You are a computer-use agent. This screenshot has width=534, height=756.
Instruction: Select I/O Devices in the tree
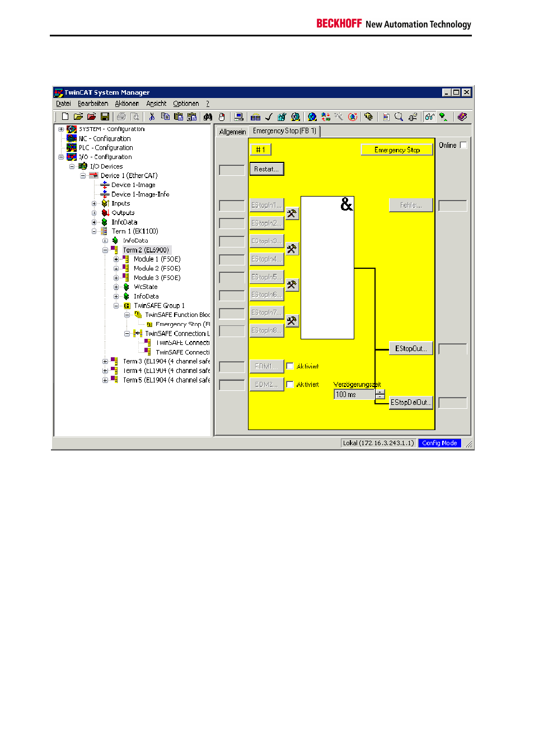click(x=106, y=166)
